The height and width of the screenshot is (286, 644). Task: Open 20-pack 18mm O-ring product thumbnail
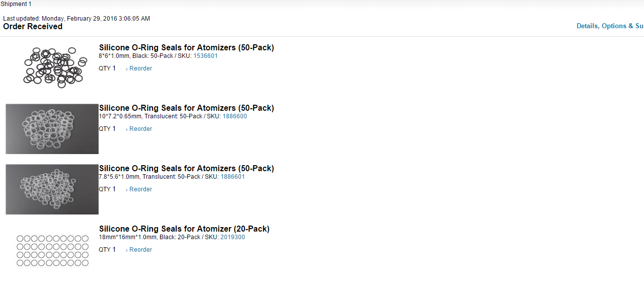pyautogui.click(x=52, y=250)
